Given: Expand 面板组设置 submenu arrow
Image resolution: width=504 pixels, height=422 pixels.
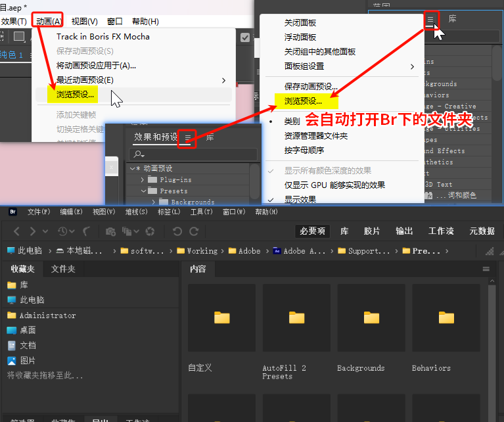Looking at the screenshot, I should click(x=413, y=66).
